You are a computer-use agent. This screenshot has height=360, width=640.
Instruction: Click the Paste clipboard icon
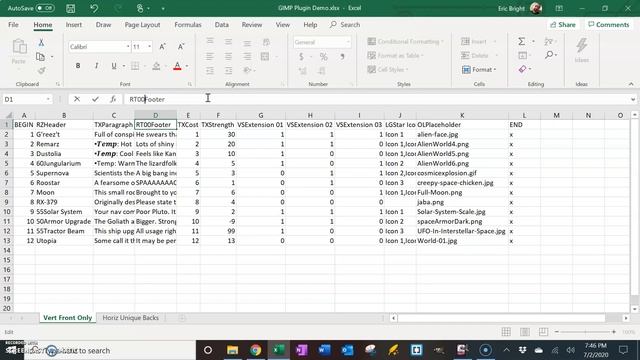[19, 47]
